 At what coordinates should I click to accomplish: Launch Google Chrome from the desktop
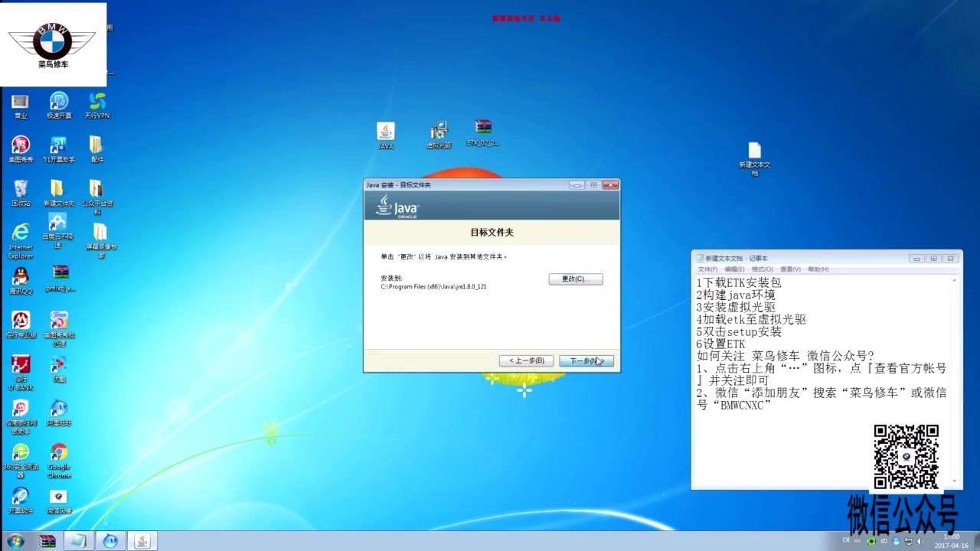coord(59,461)
